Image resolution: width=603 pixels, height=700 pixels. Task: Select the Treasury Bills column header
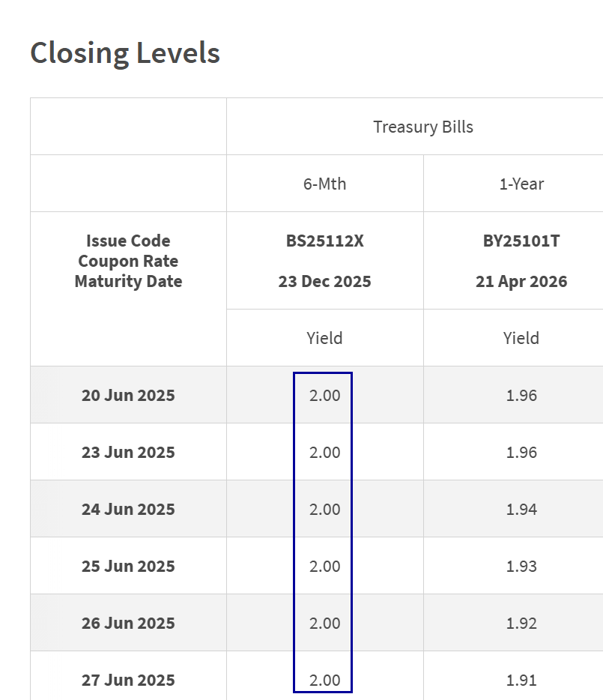423,127
